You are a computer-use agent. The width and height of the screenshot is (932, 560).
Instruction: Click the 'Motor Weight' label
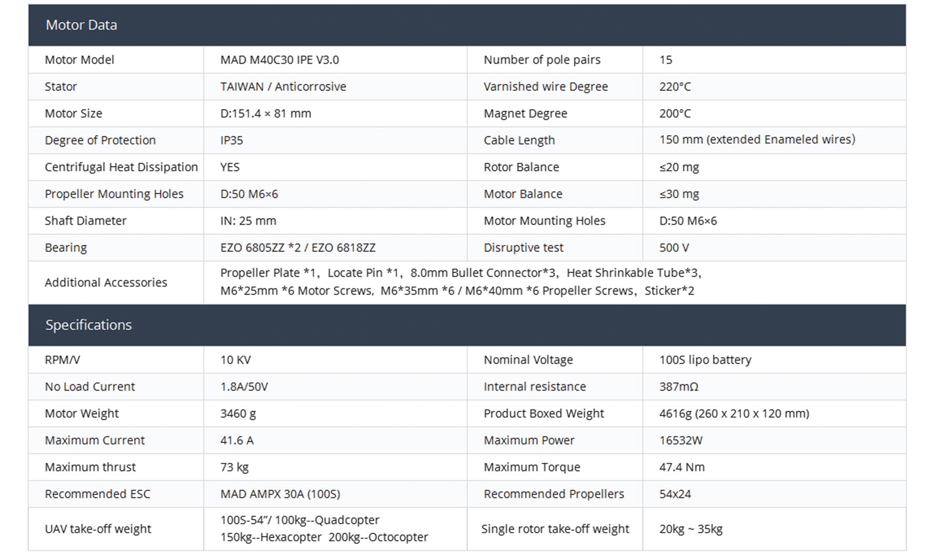82,413
